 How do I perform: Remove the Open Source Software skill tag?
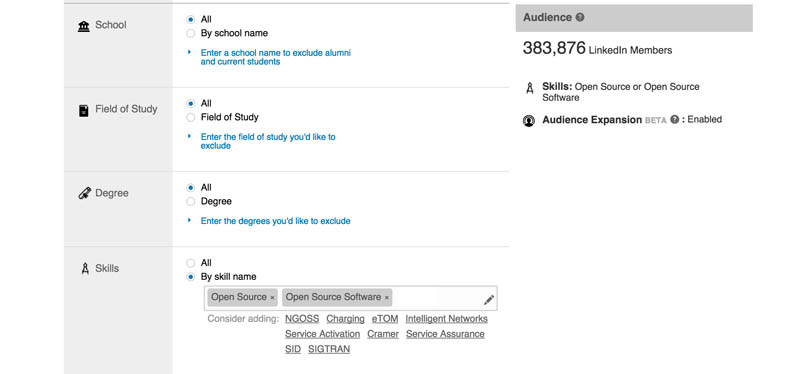[x=387, y=297]
